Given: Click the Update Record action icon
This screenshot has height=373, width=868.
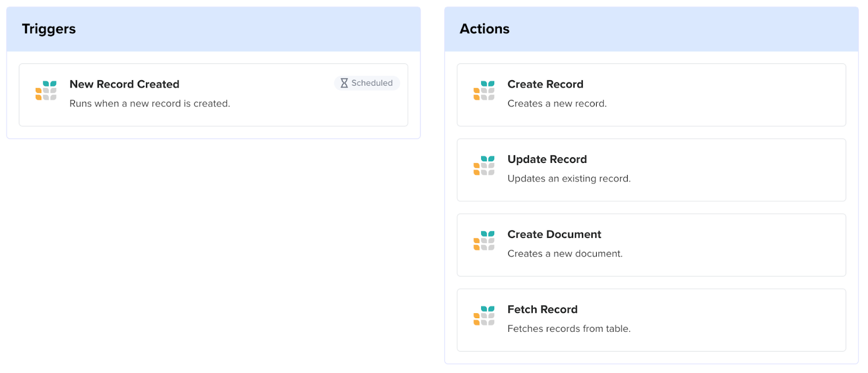Looking at the screenshot, I should coord(484,166).
